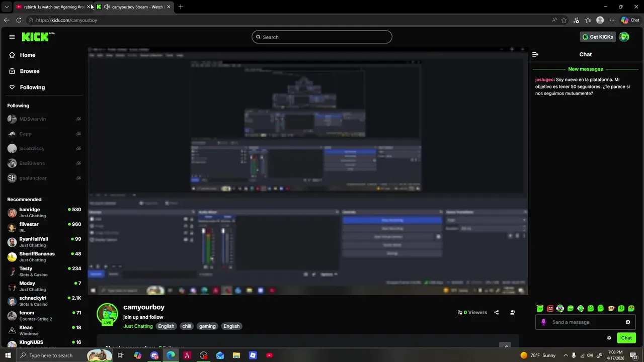644x362 pixels.
Task: Open the browser tab list dropdown
Action: point(7,7)
